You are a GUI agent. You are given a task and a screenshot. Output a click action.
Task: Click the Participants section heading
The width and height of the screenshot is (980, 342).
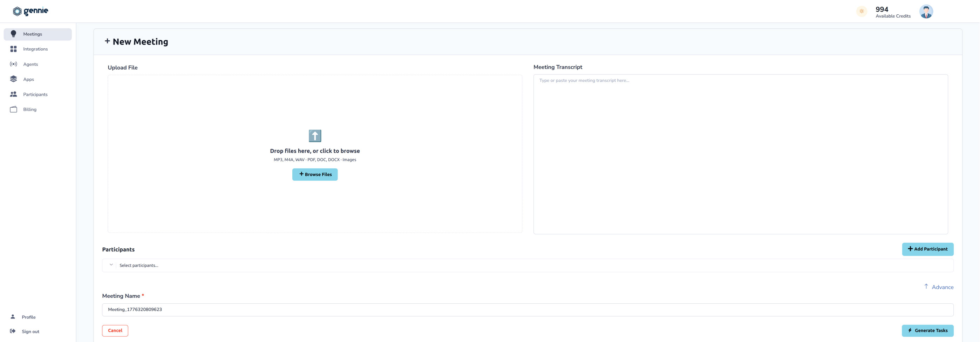point(118,249)
